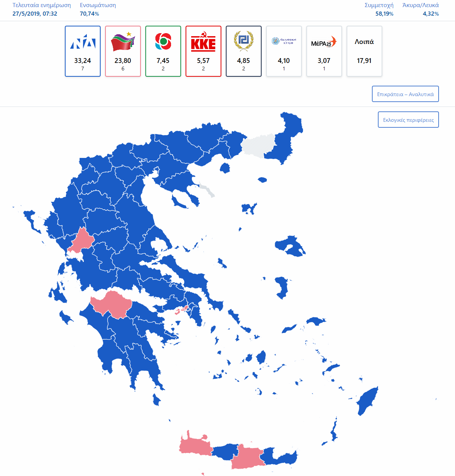Click the MeRA25 party logo
455x476 pixels.
(x=324, y=42)
